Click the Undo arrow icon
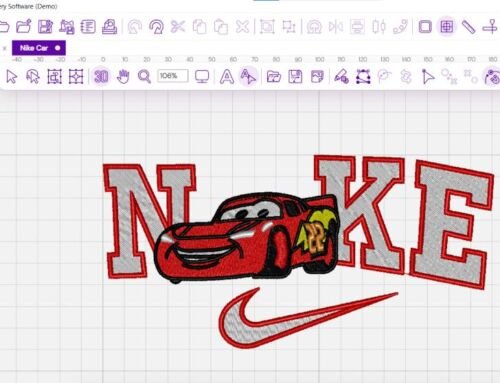This screenshot has width=500, height=383. [135, 27]
